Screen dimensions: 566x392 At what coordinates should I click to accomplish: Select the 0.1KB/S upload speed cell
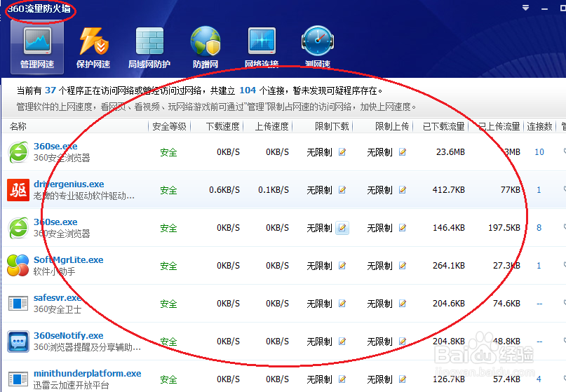(274, 190)
